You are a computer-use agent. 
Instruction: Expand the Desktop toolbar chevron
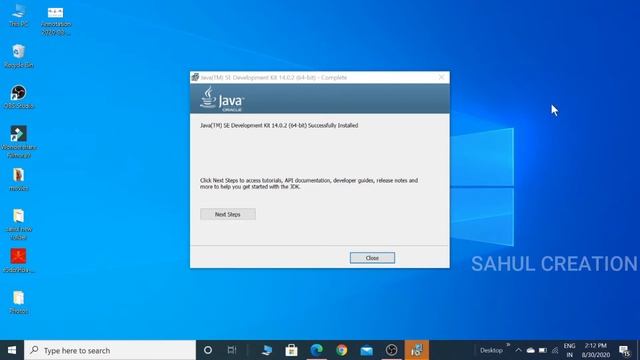pyautogui.click(x=508, y=345)
